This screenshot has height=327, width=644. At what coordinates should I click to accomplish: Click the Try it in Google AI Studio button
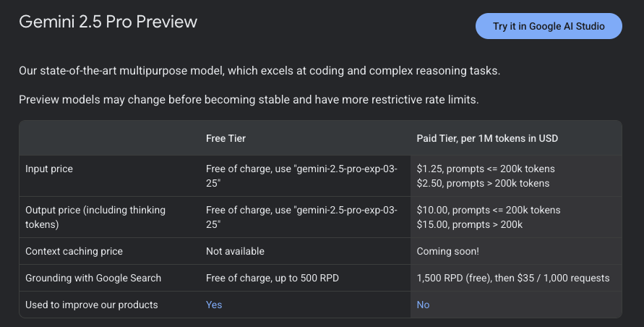point(549,26)
